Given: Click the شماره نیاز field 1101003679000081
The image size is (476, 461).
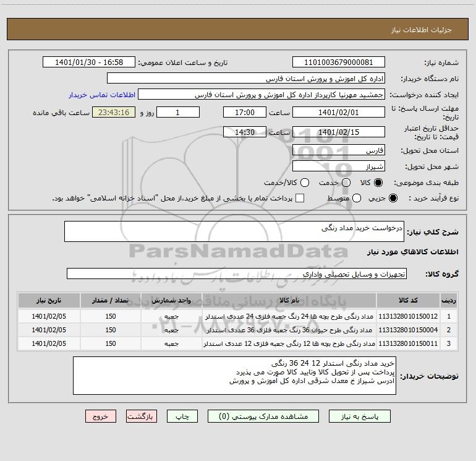Looking at the screenshot, I should 339,62.
